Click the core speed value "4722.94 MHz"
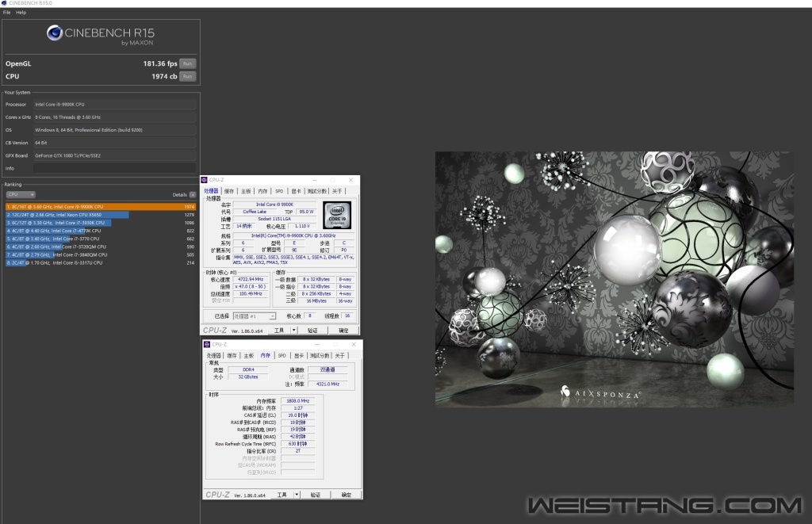 click(251, 280)
